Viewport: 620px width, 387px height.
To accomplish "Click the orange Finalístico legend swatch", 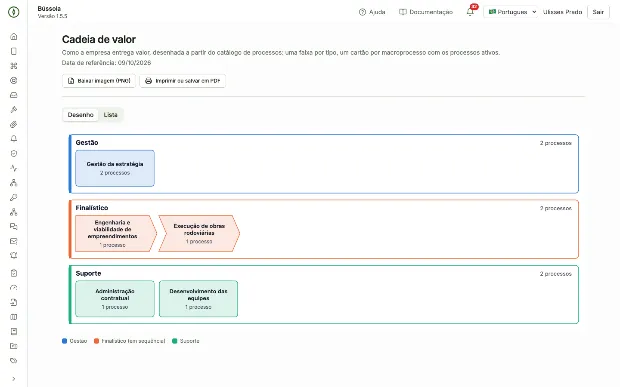I will [x=96, y=341].
